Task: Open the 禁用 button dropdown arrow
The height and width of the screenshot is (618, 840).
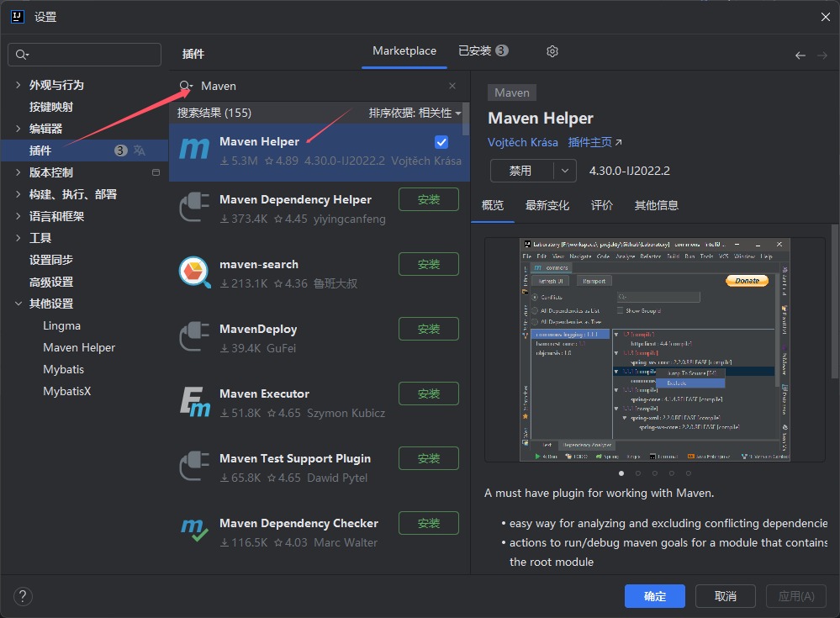Action: 565,171
